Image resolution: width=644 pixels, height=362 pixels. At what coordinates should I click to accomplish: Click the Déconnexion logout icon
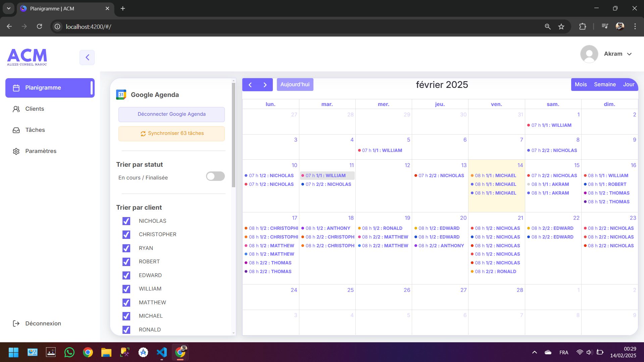(x=16, y=323)
